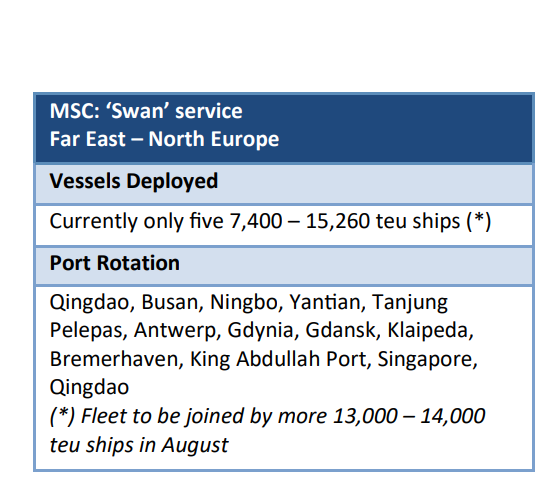Click the 'Bremerhaven' port name
Screen dimensions: 551x493
point(117,359)
